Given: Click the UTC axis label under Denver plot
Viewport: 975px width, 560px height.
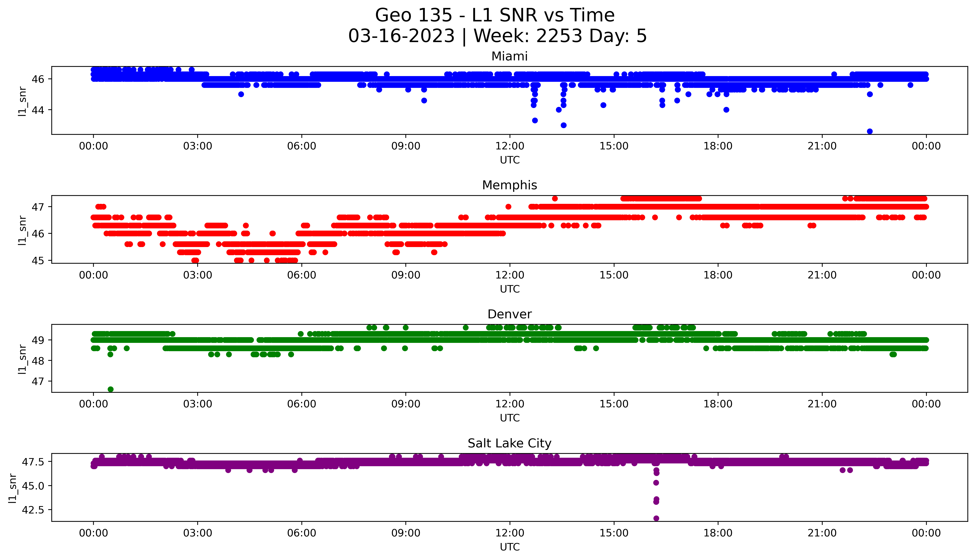Looking at the screenshot, I should pyautogui.click(x=510, y=418).
